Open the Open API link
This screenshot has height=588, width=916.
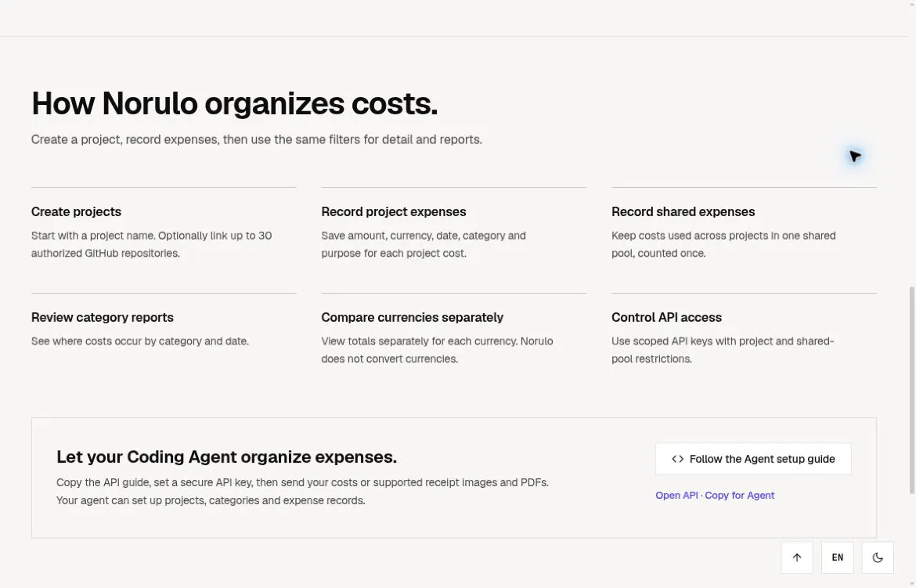[x=676, y=495]
